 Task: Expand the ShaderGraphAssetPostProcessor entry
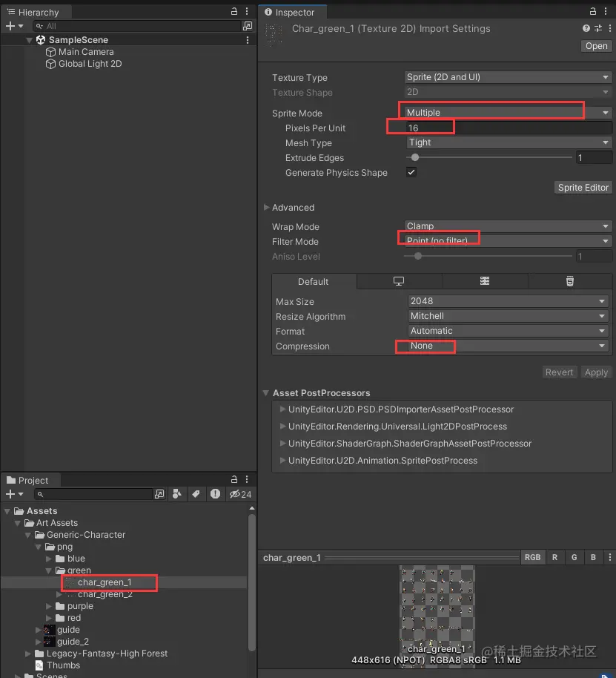(282, 443)
